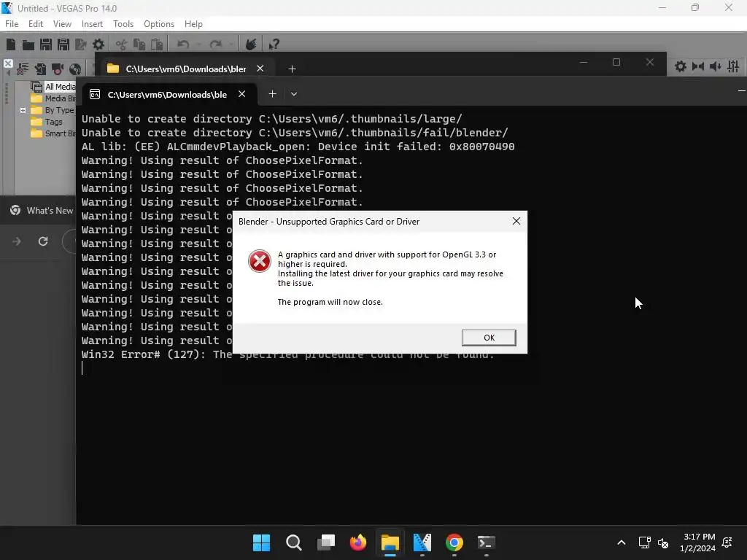Click the New project icon in VEGAS toolbar
This screenshot has width=747, height=560.
tap(11, 44)
